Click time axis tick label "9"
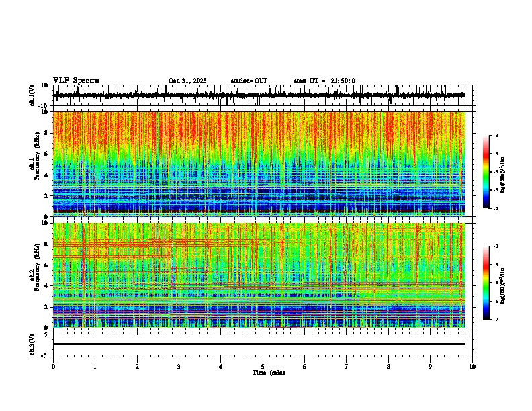 [x=430, y=367]
